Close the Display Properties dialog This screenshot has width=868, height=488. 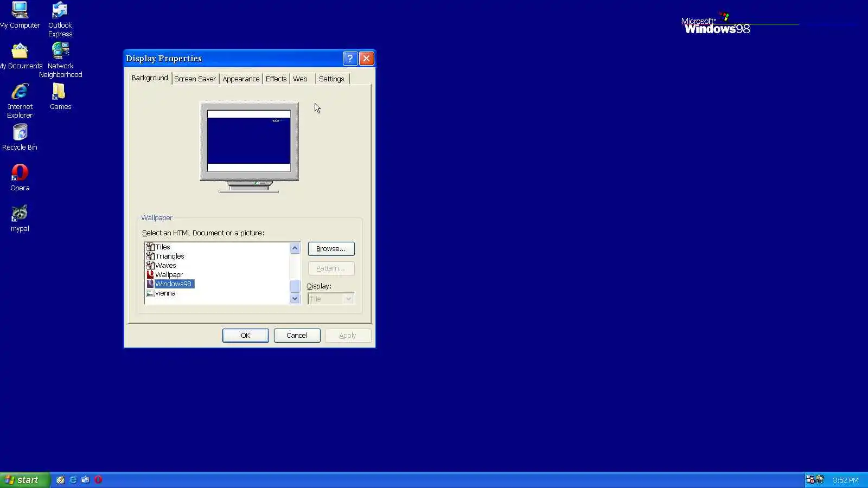(x=367, y=59)
